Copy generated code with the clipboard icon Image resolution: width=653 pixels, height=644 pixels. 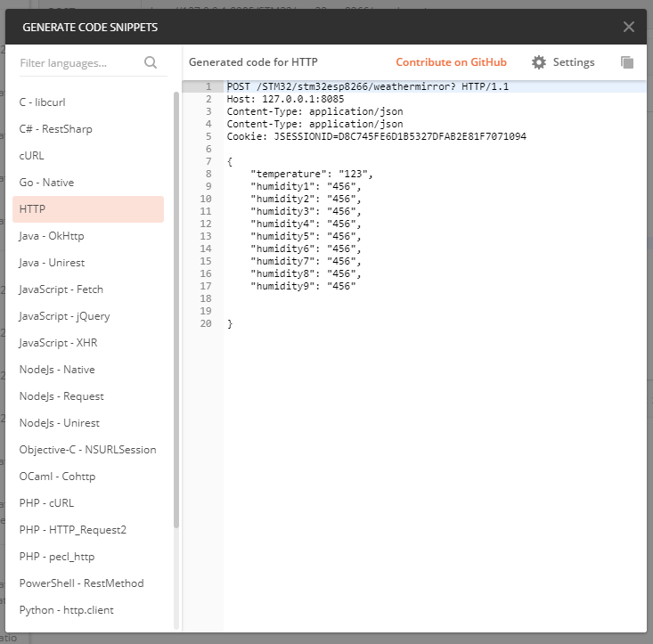point(627,62)
